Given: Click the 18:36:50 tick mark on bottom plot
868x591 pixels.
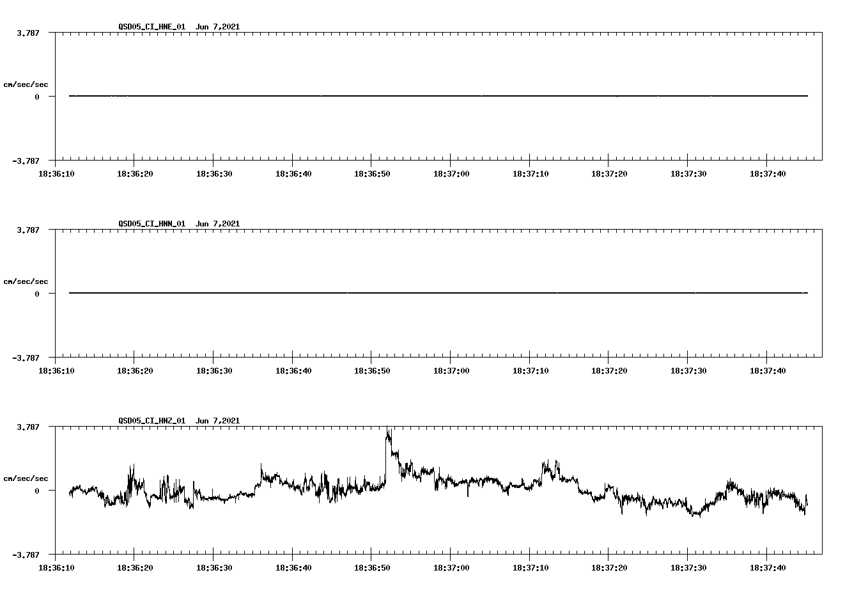Looking at the screenshot, I should pos(371,553).
